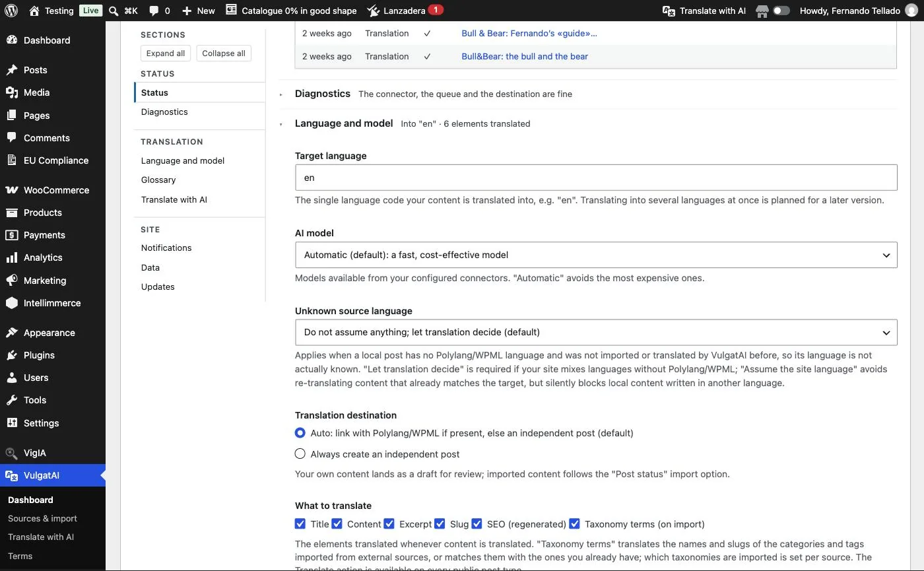Click the Appearance brush icon
This screenshot has width=924, height=571.
(12, 333)
